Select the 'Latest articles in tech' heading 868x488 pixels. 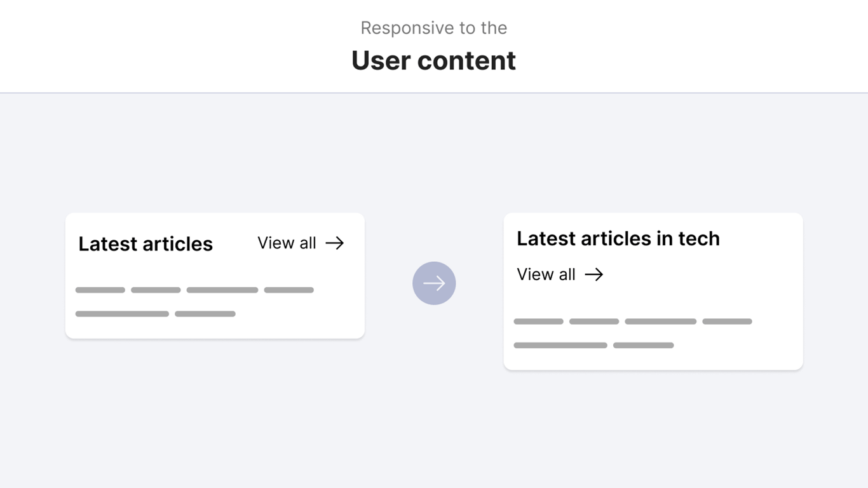pos(618,238)
